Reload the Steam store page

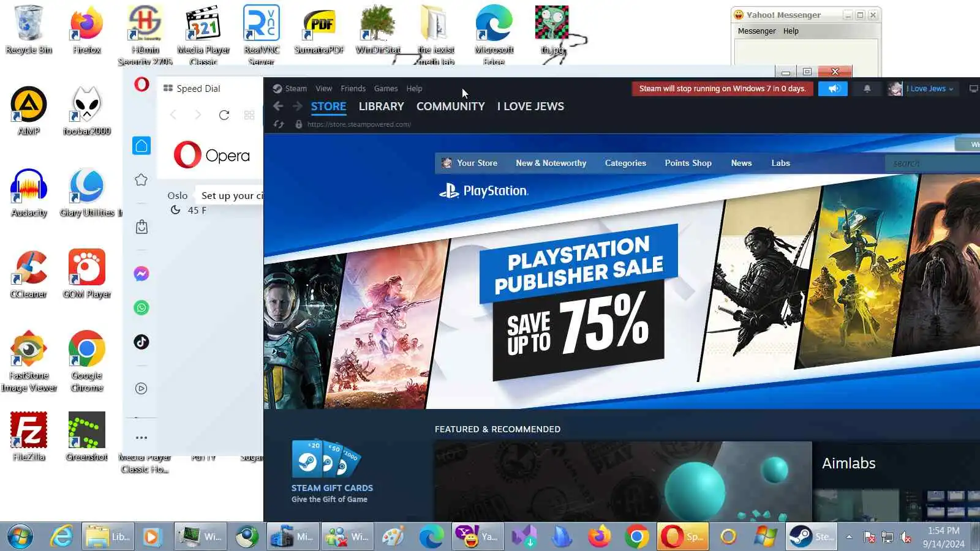[x=279, y=124]
